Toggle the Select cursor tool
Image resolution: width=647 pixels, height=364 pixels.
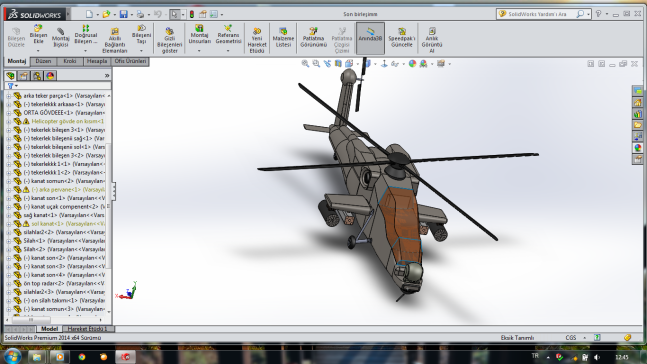(174, 14)
